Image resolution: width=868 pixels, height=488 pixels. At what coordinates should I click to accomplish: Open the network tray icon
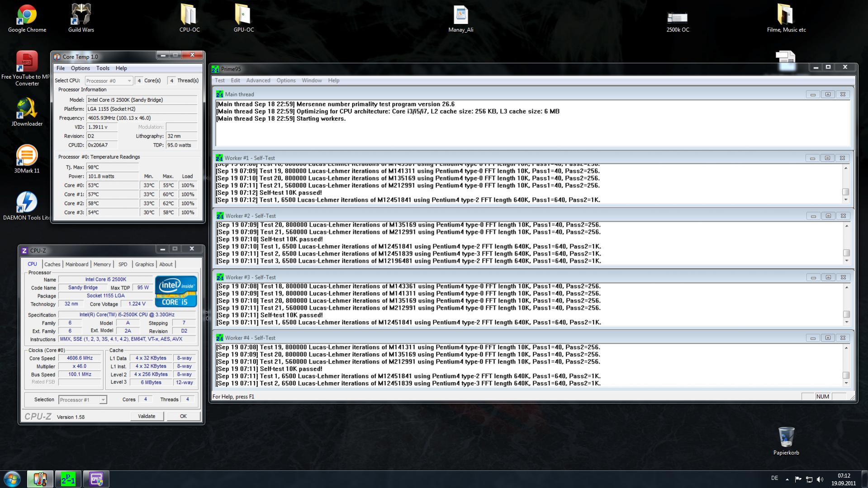809,479
